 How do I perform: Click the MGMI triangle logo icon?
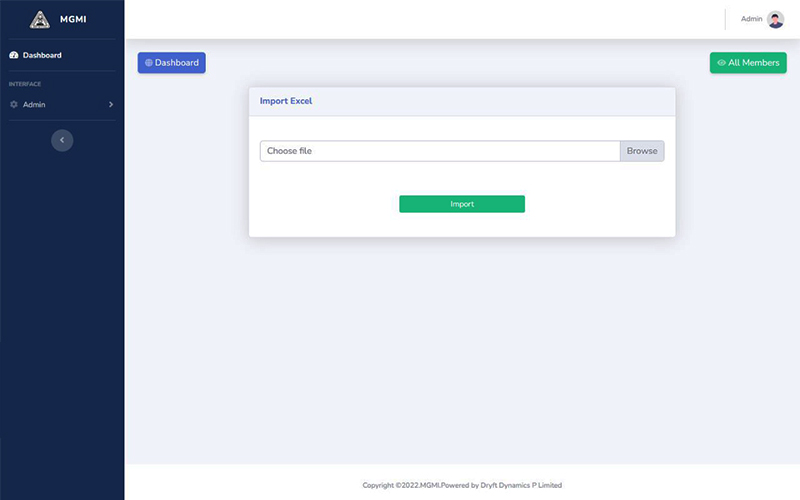[x=40, y=19]
